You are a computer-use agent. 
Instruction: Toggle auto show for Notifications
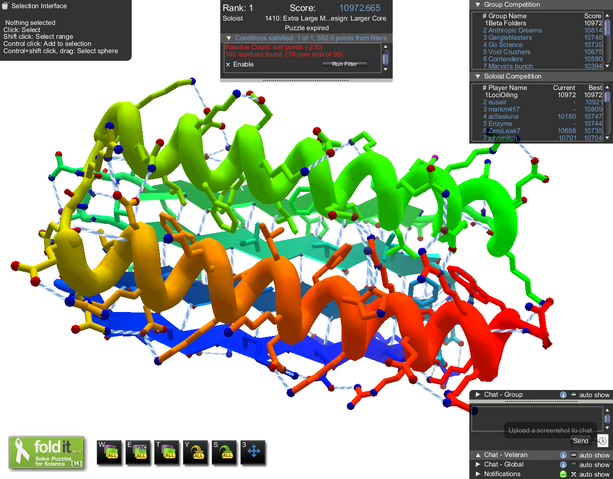tap(574, 474)
